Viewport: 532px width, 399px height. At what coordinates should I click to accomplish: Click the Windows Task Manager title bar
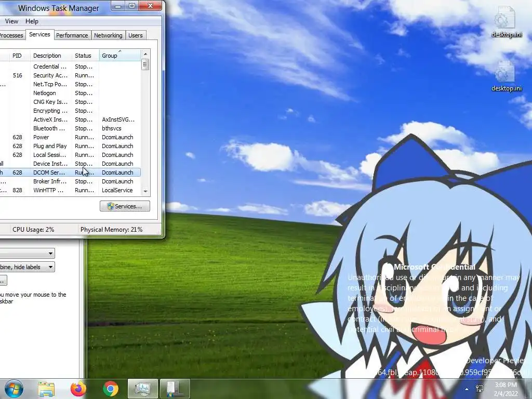tap(58, 8)
